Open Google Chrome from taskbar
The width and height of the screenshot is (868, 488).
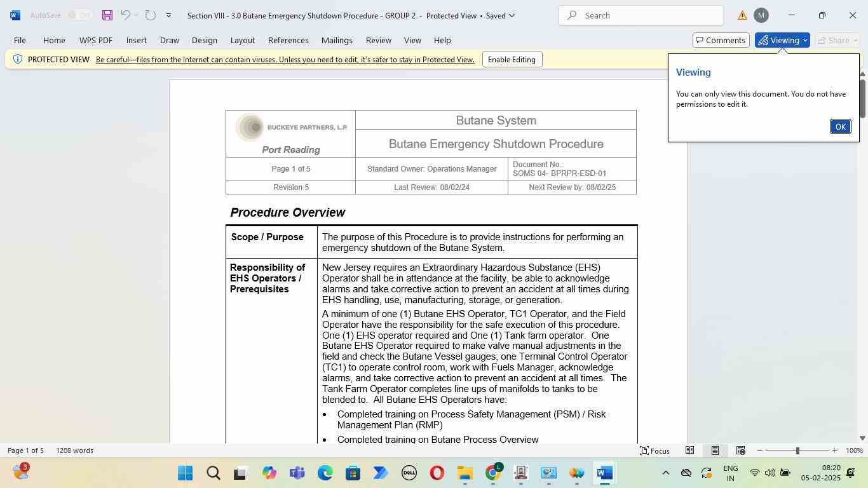494,473
